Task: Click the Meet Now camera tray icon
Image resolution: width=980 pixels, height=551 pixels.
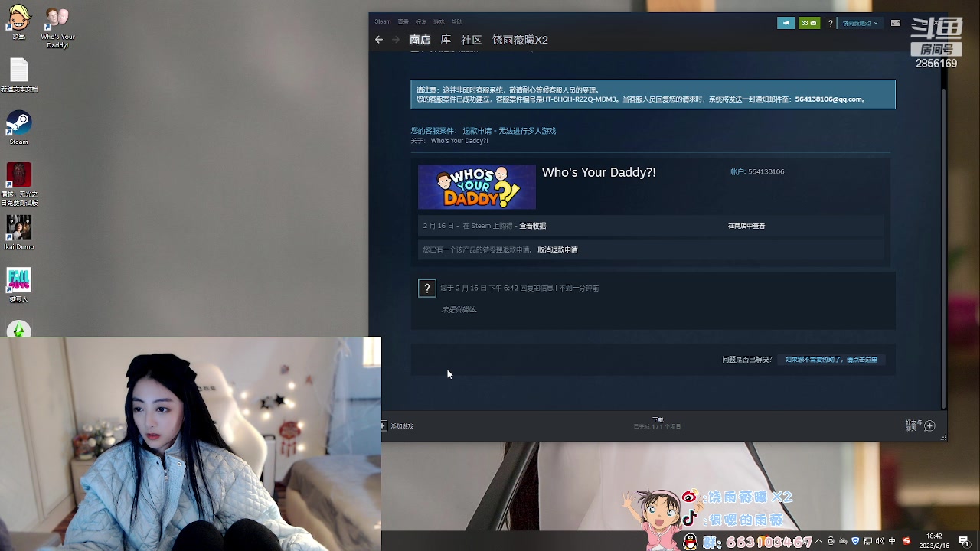Action: point(831,541)
